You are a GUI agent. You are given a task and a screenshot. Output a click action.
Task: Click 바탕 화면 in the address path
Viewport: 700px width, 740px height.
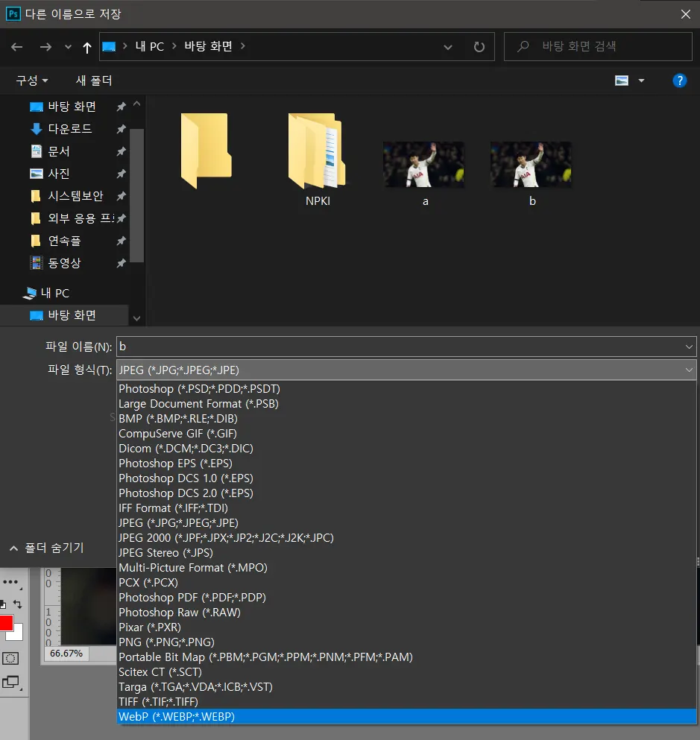(x=208, y=46)
